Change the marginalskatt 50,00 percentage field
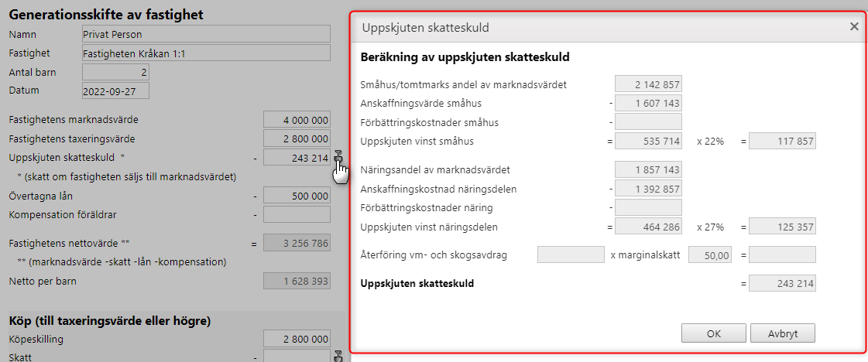Image resolution: width=868 pixels, height=362 pixels. (710, 254)
